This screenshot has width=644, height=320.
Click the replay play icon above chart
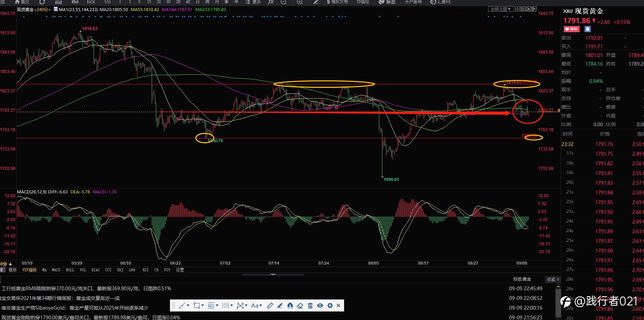pos(529,9)
